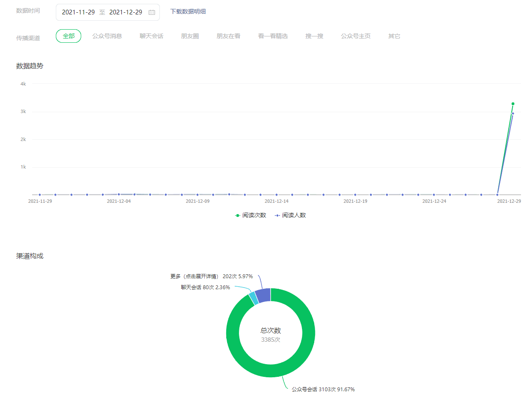Image resolution: width=532 pixels, height=398 pixels.
Task: Switch to 聊天会话 channel tab
Action: (x=151, y=36)
